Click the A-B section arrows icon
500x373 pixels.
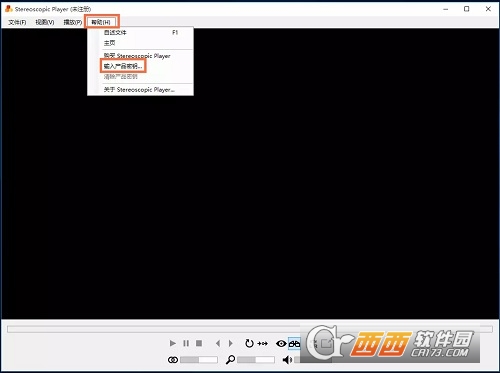pos(263,343)
